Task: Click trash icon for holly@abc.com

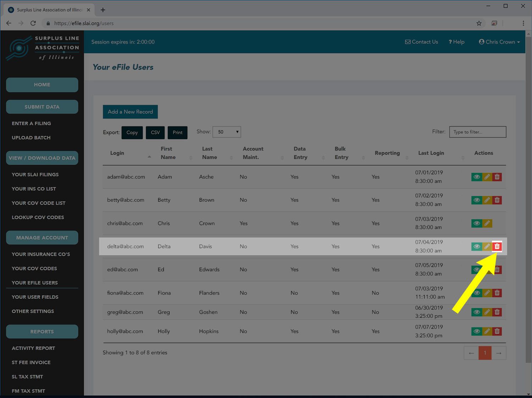Action: click(x=497, y=331)
